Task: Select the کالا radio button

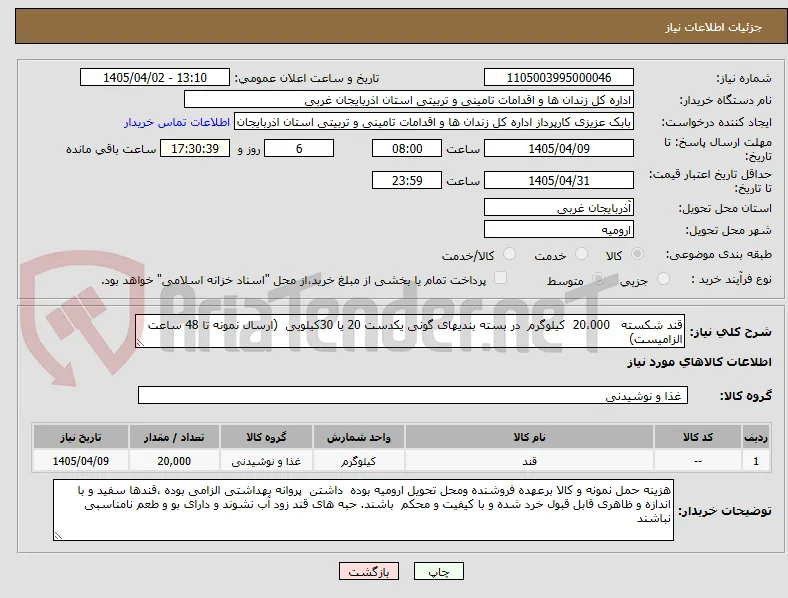Action: coord(637,254)
